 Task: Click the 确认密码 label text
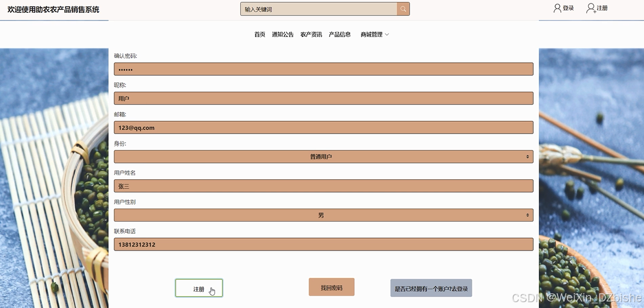pyautogui.click(x=125, y=56)
